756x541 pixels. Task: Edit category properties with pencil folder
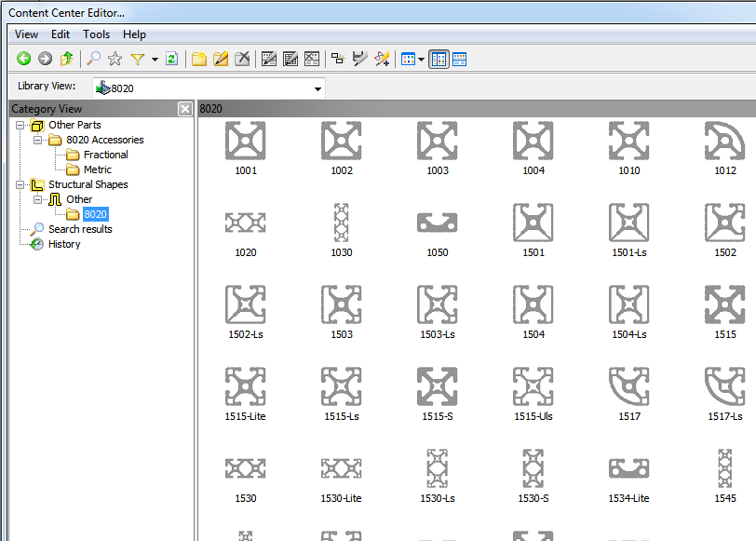pyautogui.click(x=221, y=59)
